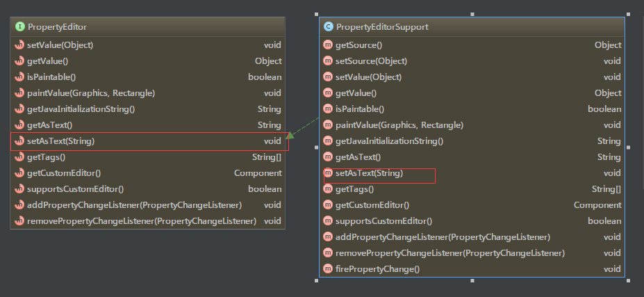Click addPropertyChangeListener method in PropertyEditorSupport
The height and width of the screenshot is (297, 644).
(x=443, y=237)
